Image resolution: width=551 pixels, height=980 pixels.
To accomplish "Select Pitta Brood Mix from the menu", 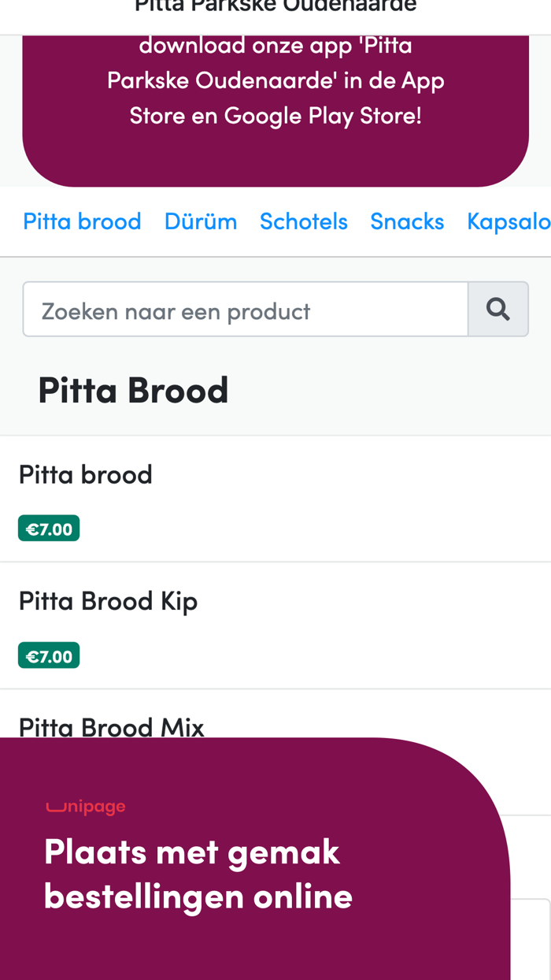I will tap(111, 726).
